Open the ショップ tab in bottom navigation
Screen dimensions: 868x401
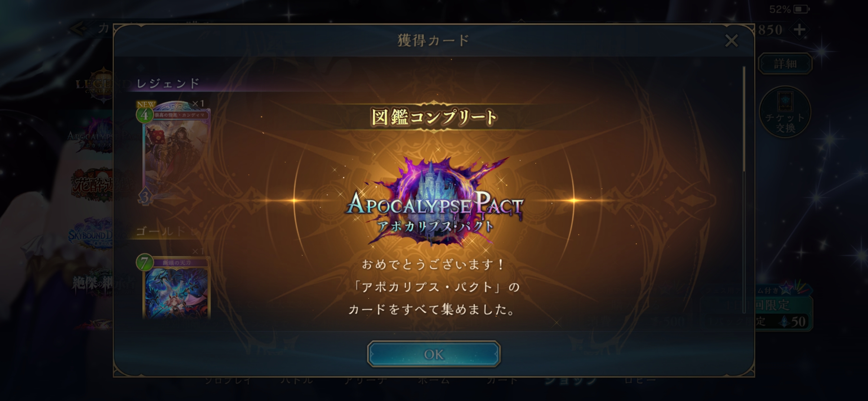(571, 380)
